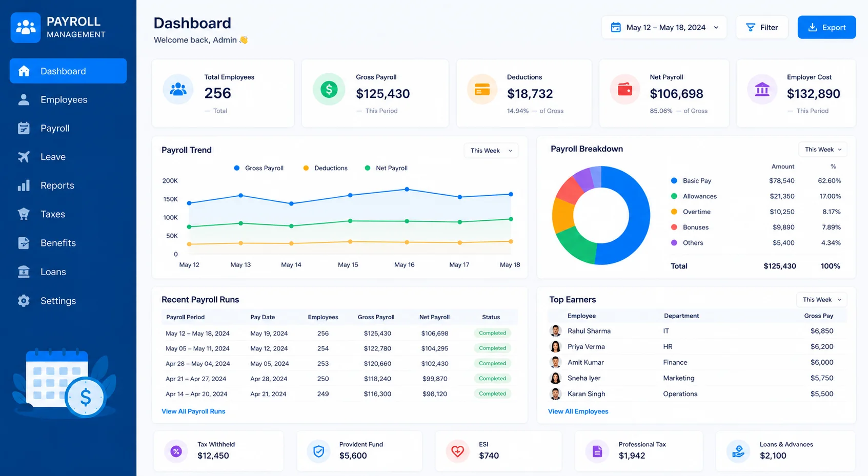
Task: Click the Taxes icon in sidebar
Action: [24, 214]
